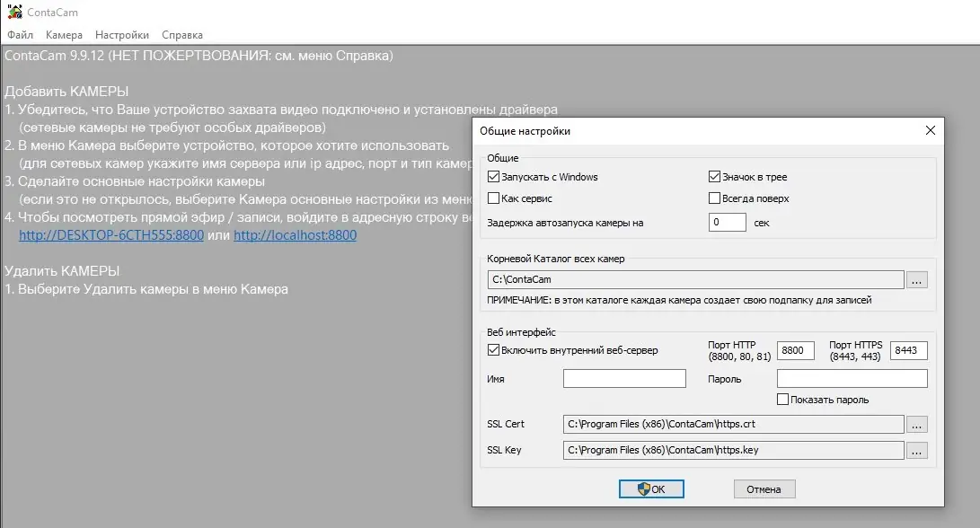980x528 pixels.
Task: Browse for Корневой Каталог всех камер folder
Action: [917, 279]
